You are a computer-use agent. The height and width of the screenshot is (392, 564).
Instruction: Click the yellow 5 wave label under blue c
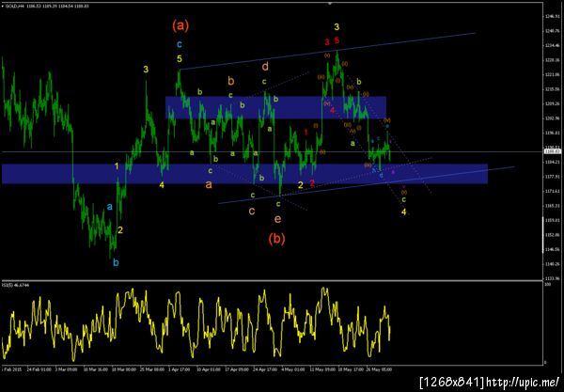[180, 58]
